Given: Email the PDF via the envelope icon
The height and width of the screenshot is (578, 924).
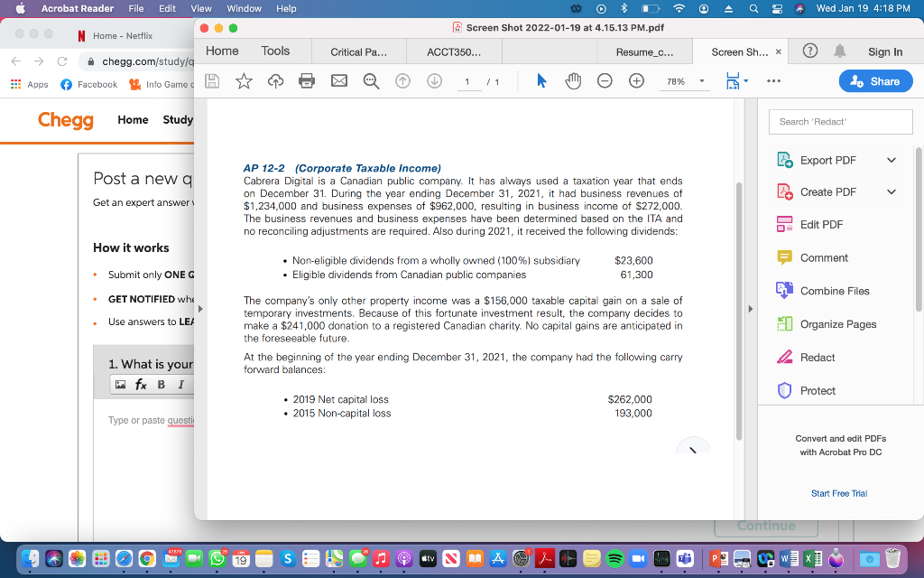Looking at the screenshot, I should point(338,80).
